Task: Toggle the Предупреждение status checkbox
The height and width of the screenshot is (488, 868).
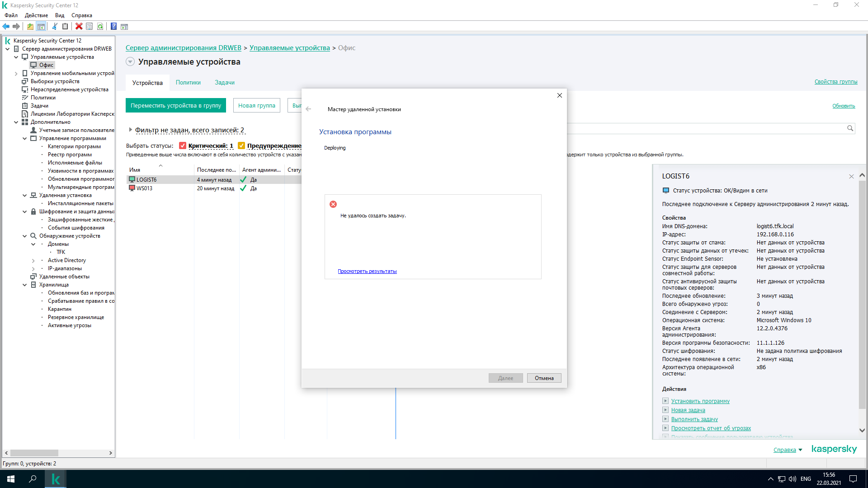Action: (x=241, y=145)
